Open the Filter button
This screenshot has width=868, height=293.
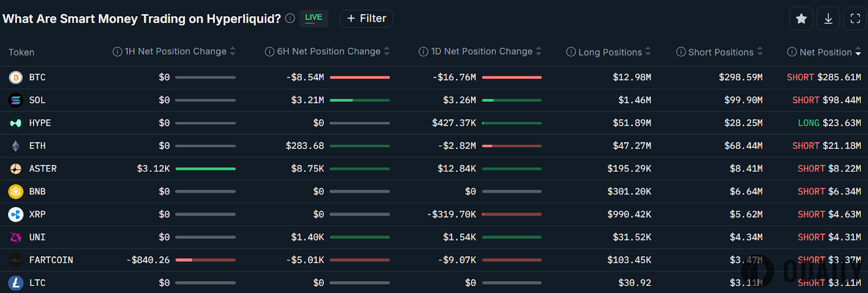[x=367, y=18]
